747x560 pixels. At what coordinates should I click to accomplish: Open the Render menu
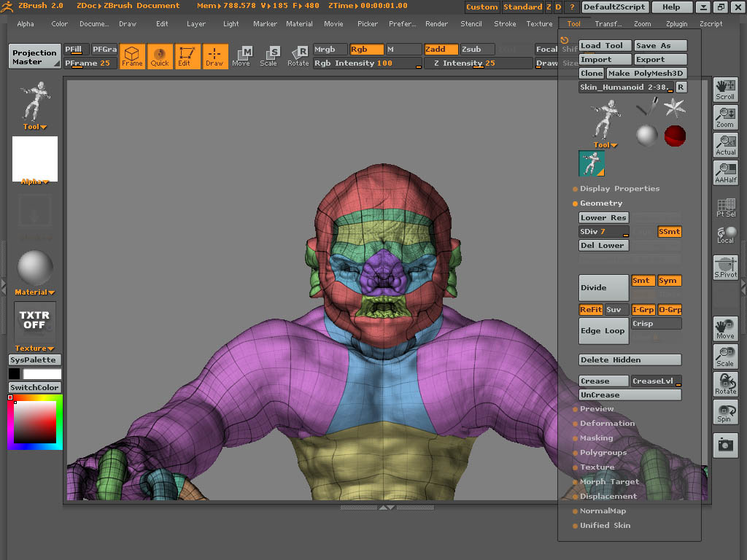tap(436, 24)
